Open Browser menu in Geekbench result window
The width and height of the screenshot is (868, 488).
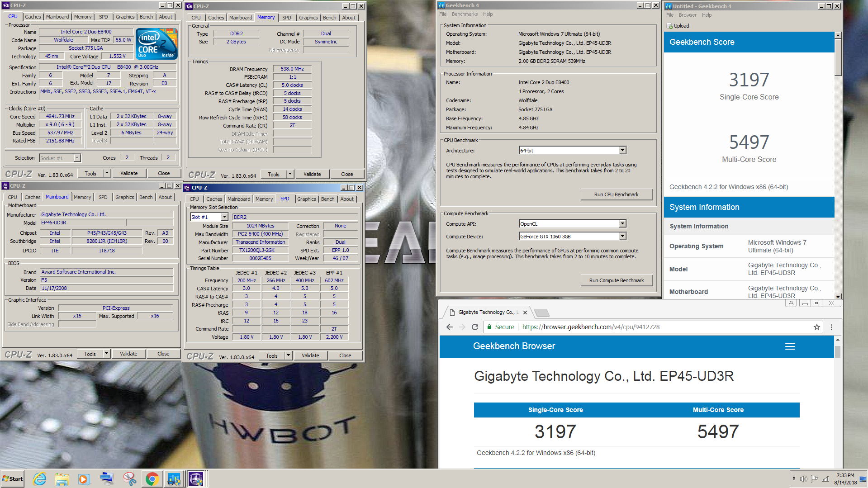[688, 15]
